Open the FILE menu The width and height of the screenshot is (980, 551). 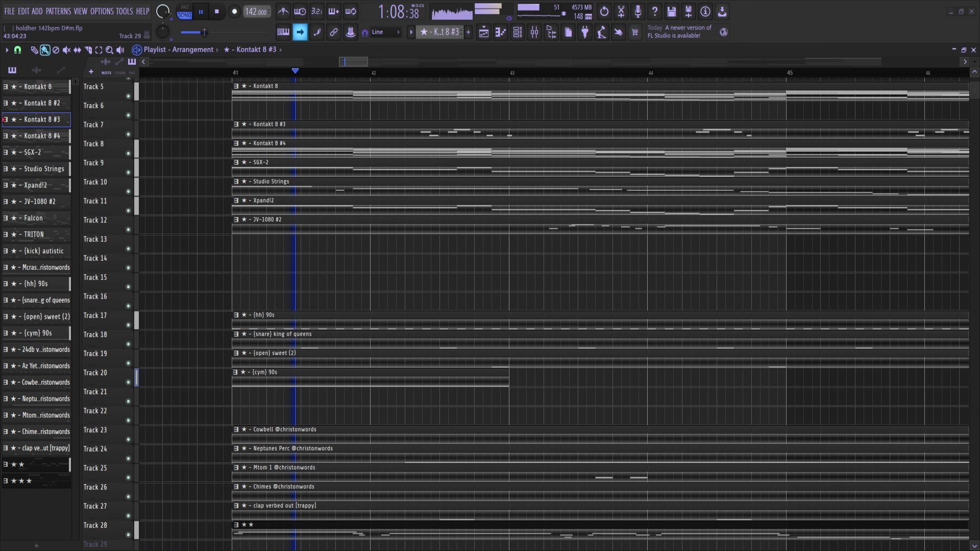(x=10, y=11)
